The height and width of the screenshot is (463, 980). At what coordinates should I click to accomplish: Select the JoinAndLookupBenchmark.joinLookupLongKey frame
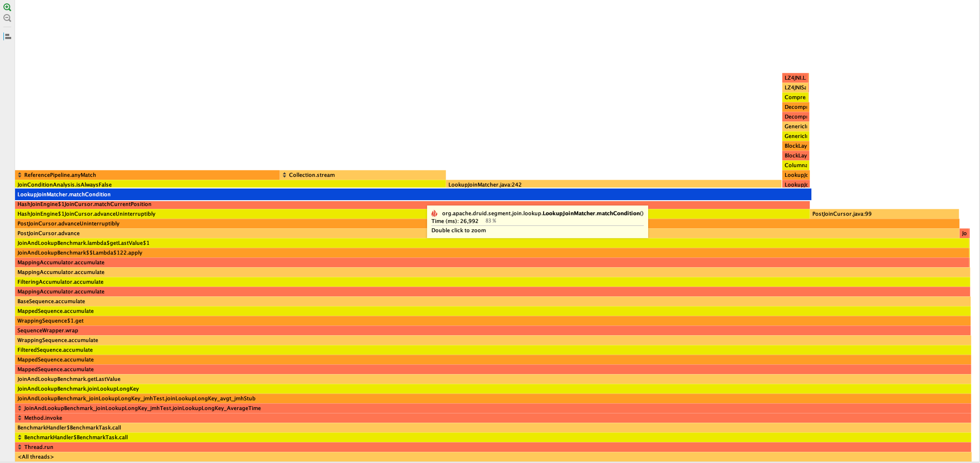tap(493, 389)
